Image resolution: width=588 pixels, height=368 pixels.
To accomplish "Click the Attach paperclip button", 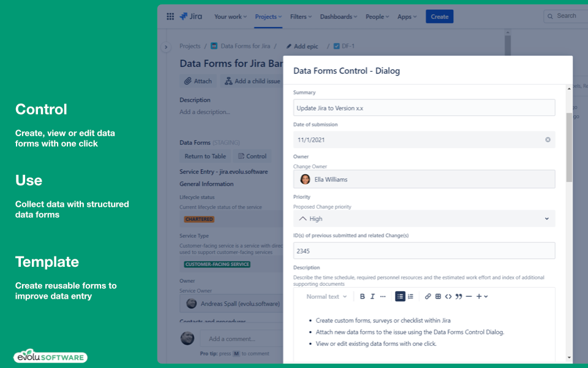I will [x=198, y=81].
